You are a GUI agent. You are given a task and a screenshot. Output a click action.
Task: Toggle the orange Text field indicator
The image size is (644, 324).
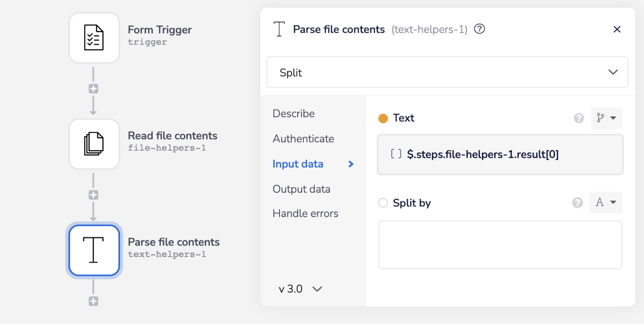383,118
